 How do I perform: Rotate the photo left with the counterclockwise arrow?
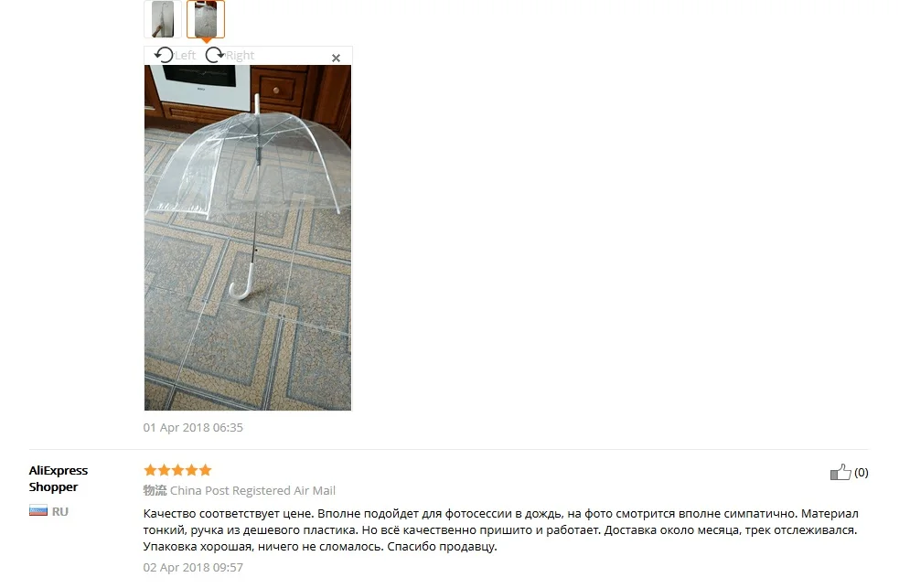[x=164, y=55]
